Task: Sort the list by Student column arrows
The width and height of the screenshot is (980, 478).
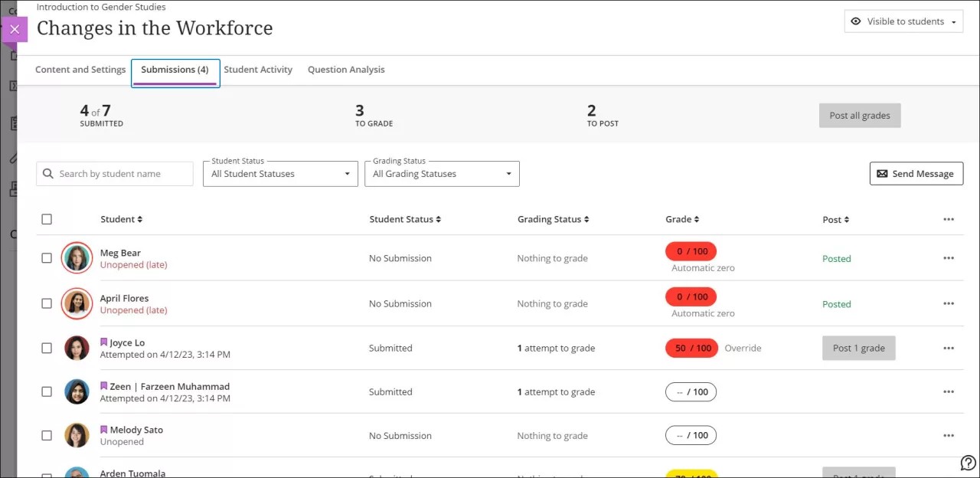Action: [x=140, y=220]
